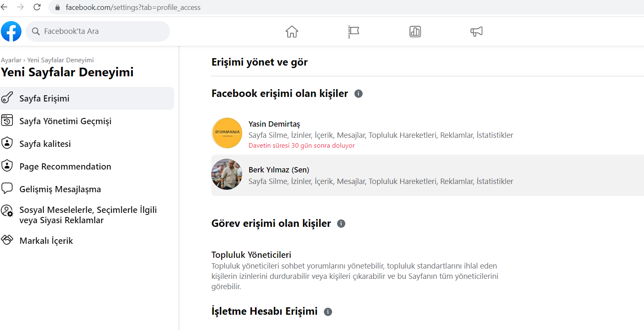Viewport: 644px width, 330px height.
Task: Click the key icon beside Sayfa Erişimi
Action: point(7,98)
